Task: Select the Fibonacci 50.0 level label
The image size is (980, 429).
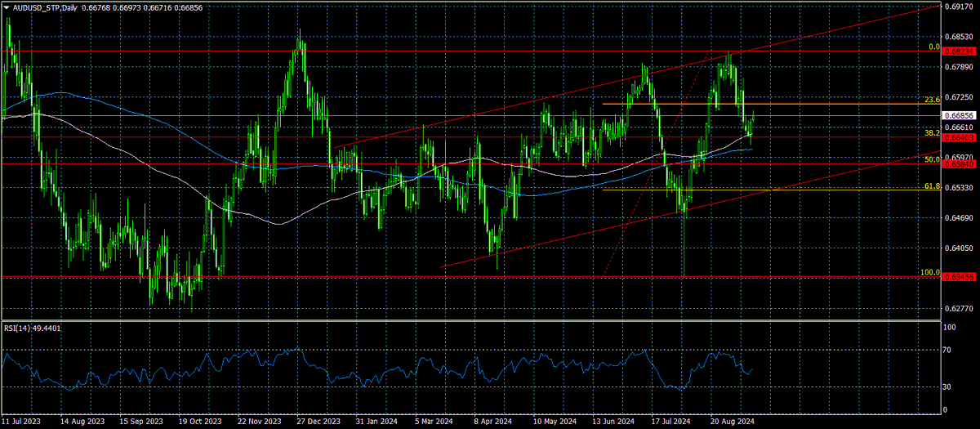Action: (x=932, y=160)
